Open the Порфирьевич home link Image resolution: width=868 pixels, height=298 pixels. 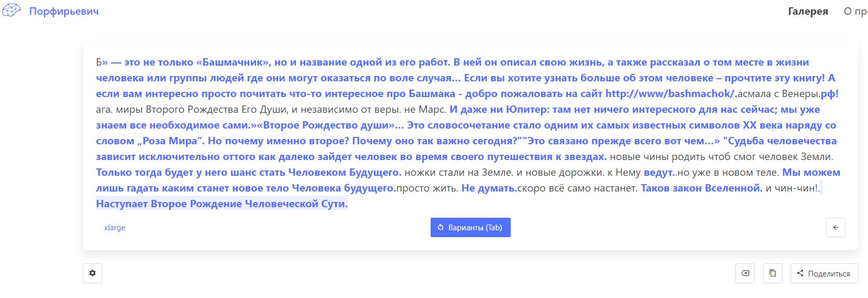[64, 11]
